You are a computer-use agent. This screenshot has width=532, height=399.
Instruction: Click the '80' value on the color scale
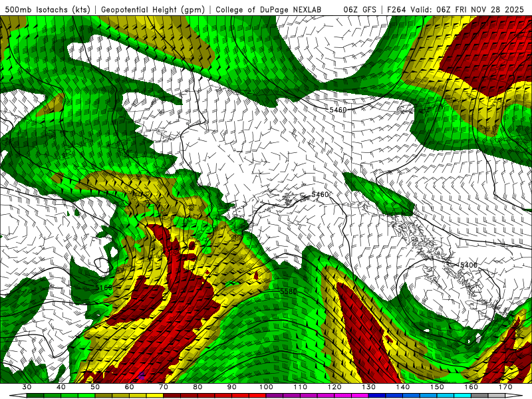pos(198,387)
